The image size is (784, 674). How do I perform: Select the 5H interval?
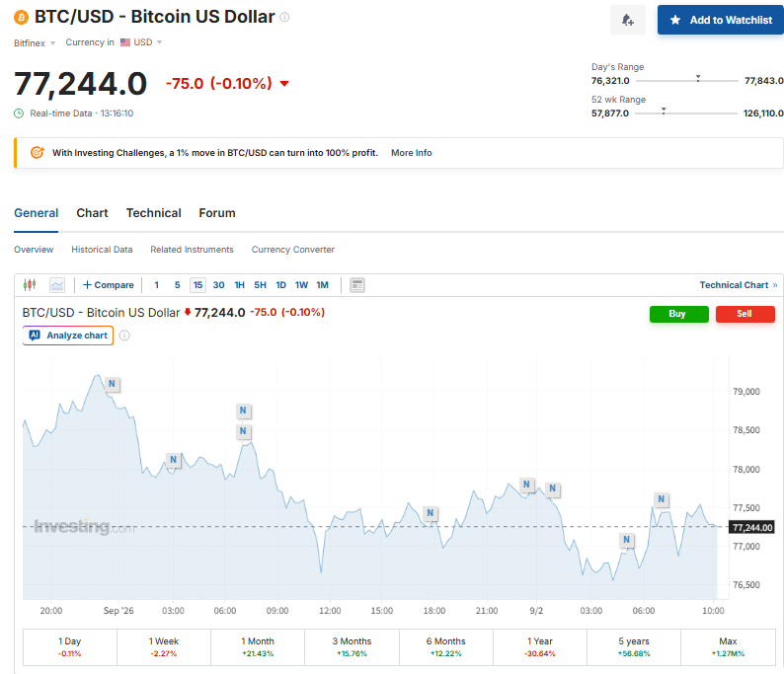click(x=260, y=285)
